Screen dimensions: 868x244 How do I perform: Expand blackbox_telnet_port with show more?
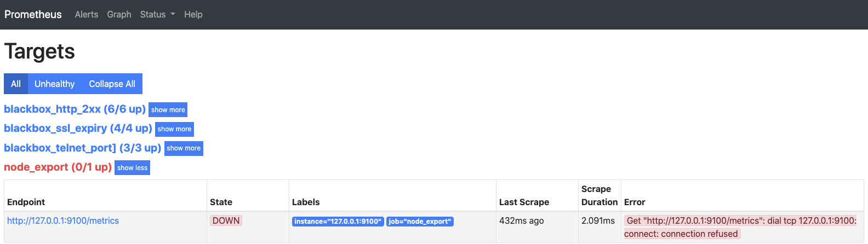[x=184, y=148]
